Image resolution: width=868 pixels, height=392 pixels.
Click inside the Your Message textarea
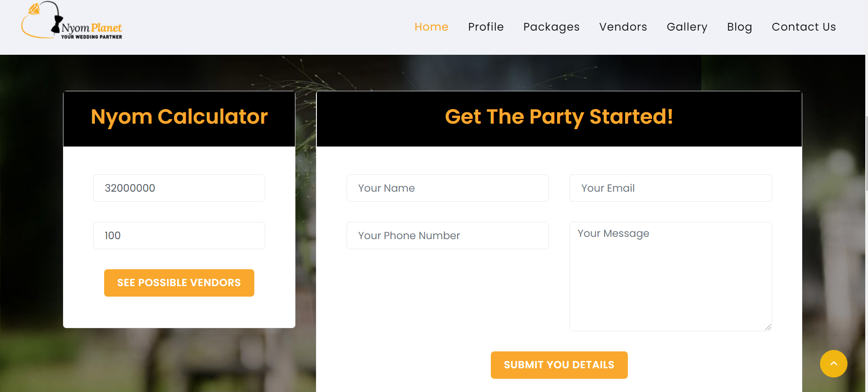[670, 277]
